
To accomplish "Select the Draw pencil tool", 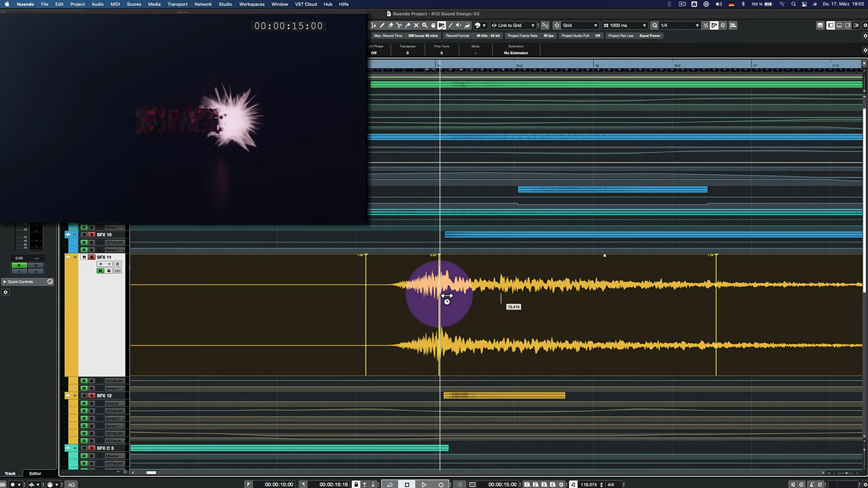I will coord(382,25).
